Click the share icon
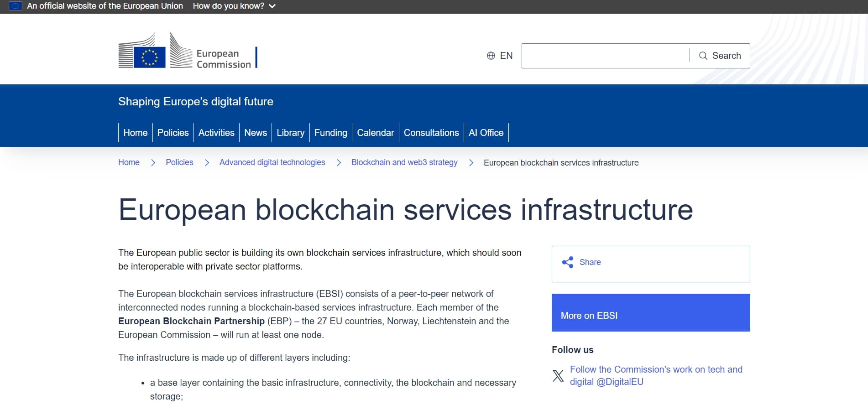Screen dimensions: 868x410 (x=568, y=262)
